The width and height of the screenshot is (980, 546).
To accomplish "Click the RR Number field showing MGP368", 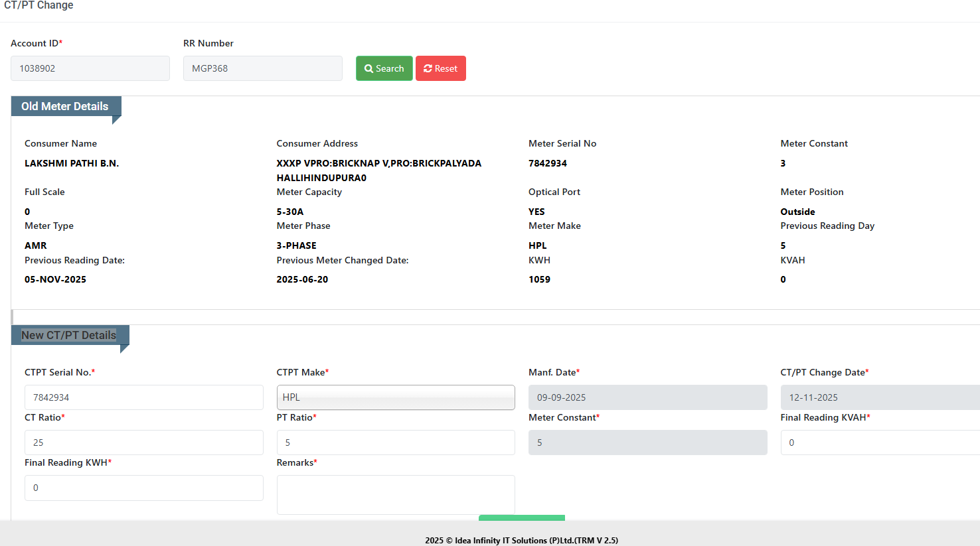I will [x=263, y=68].
